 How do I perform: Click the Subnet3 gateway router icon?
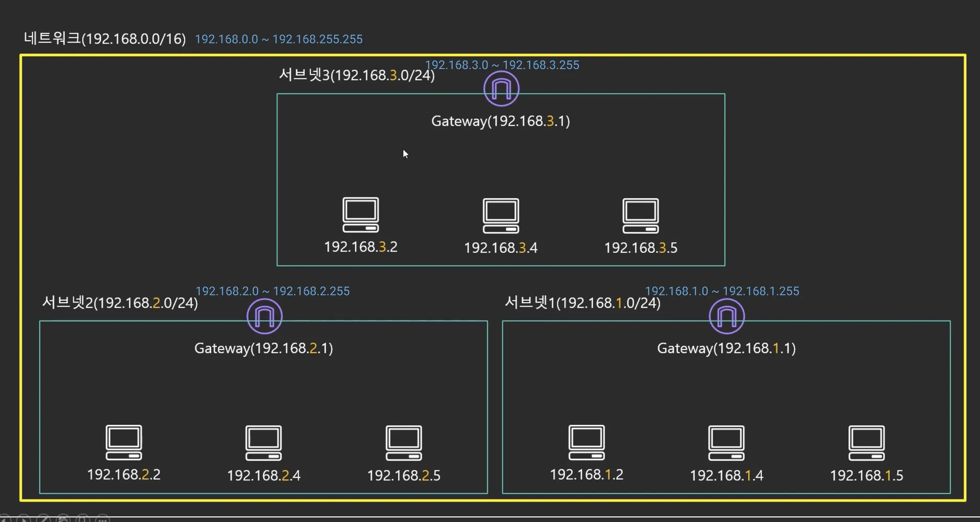(x=501, y=89)
